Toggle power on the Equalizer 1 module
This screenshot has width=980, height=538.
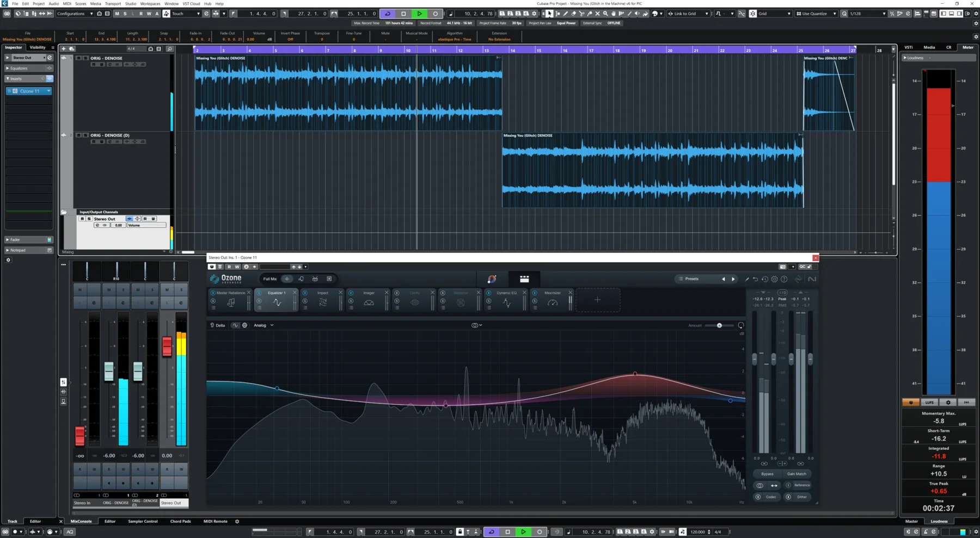(x=259, y=292)
